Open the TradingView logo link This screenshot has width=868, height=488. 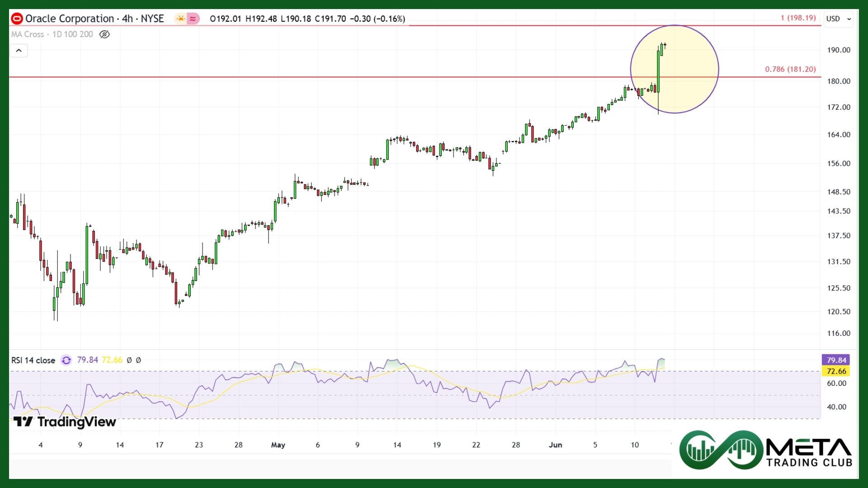click(65, 422)
